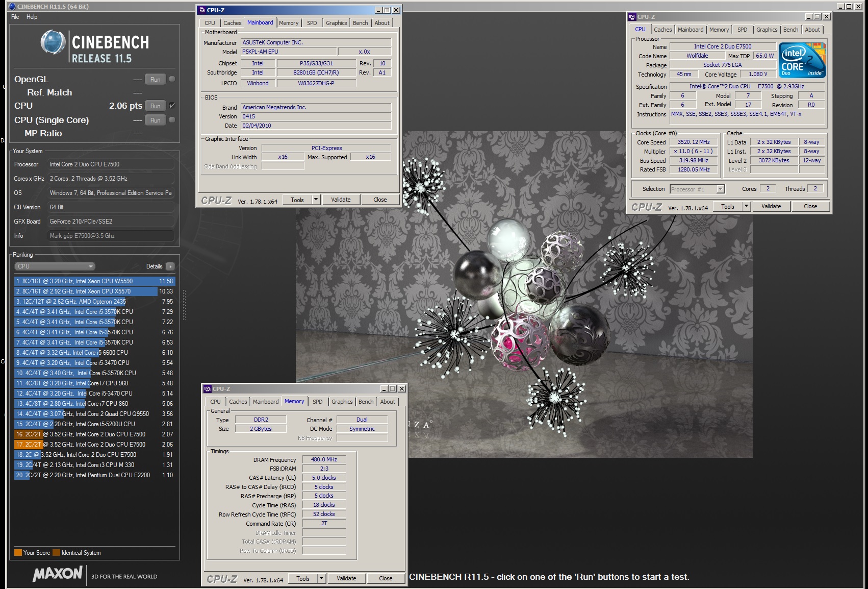Click the DRAM Frequency value 480.0 MHz
Viewport: 868px width, 589px height.
click(324, 459)
